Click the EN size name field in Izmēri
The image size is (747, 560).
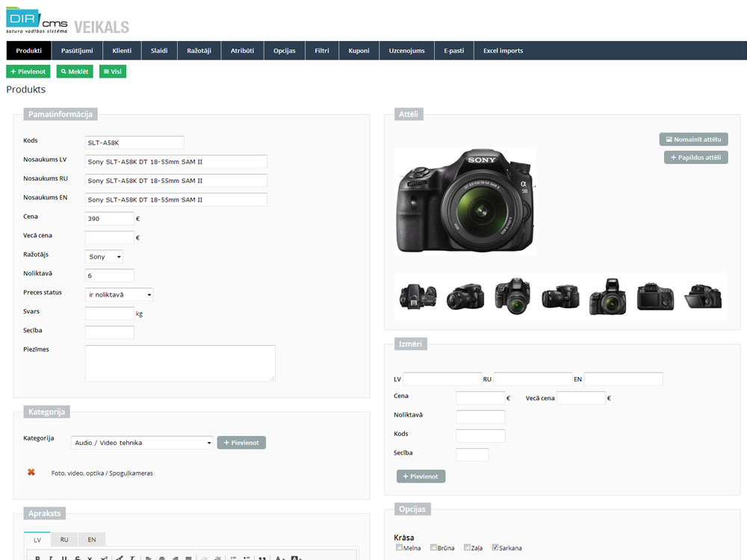(x=623, y=379)
